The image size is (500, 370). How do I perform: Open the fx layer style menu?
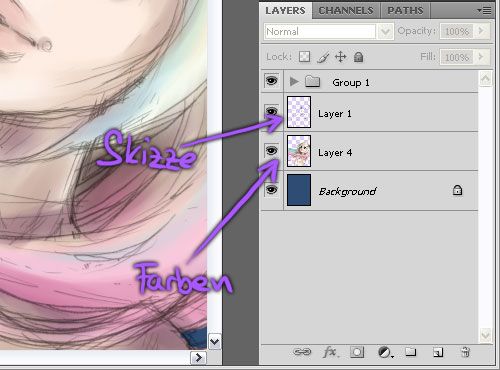[330, 352]
